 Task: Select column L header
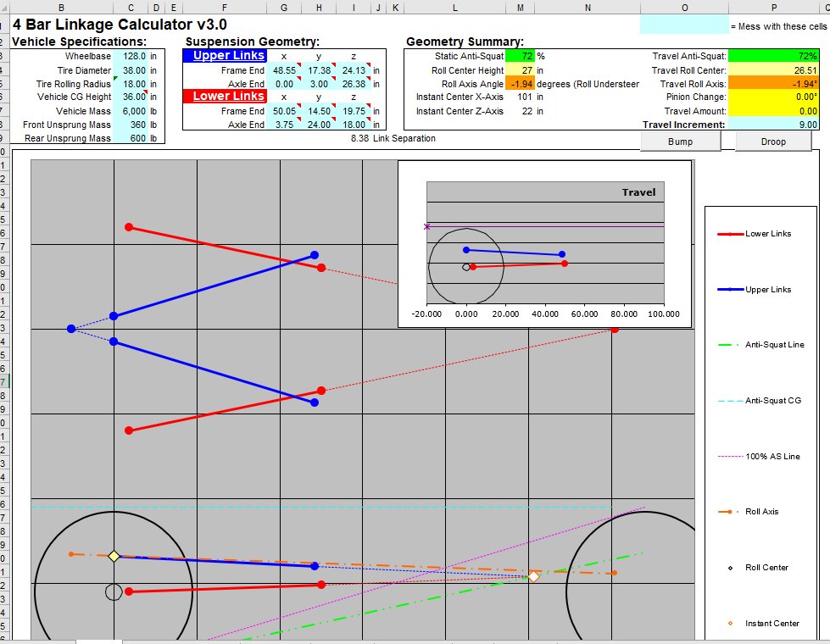tap(454, 8)
